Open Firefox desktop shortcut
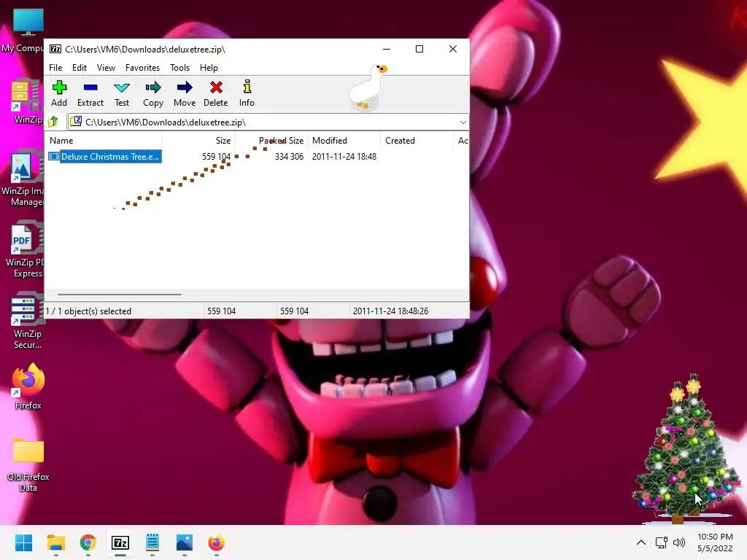This screenshot has height=560, width=747. click(x=28, y=386)
